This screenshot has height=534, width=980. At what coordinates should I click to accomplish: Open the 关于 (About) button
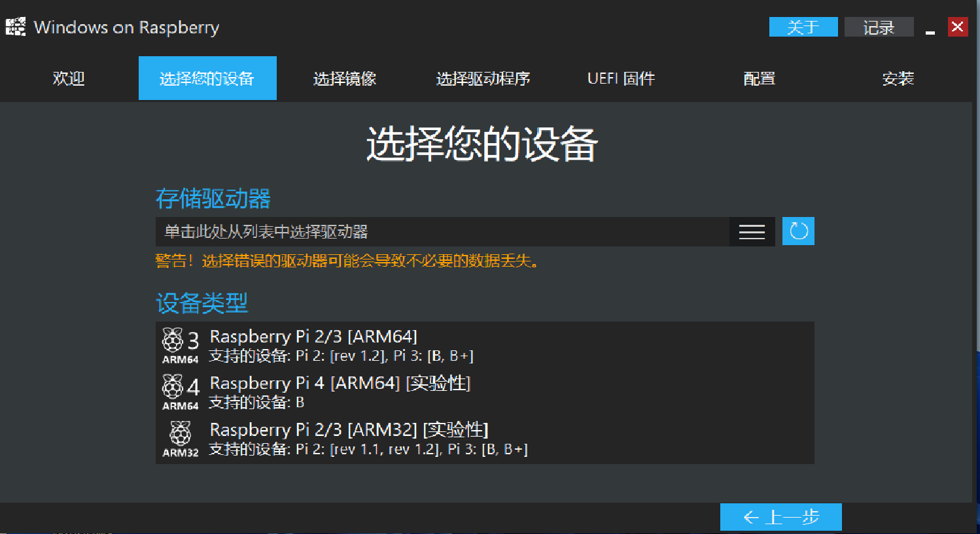(803, 27)
